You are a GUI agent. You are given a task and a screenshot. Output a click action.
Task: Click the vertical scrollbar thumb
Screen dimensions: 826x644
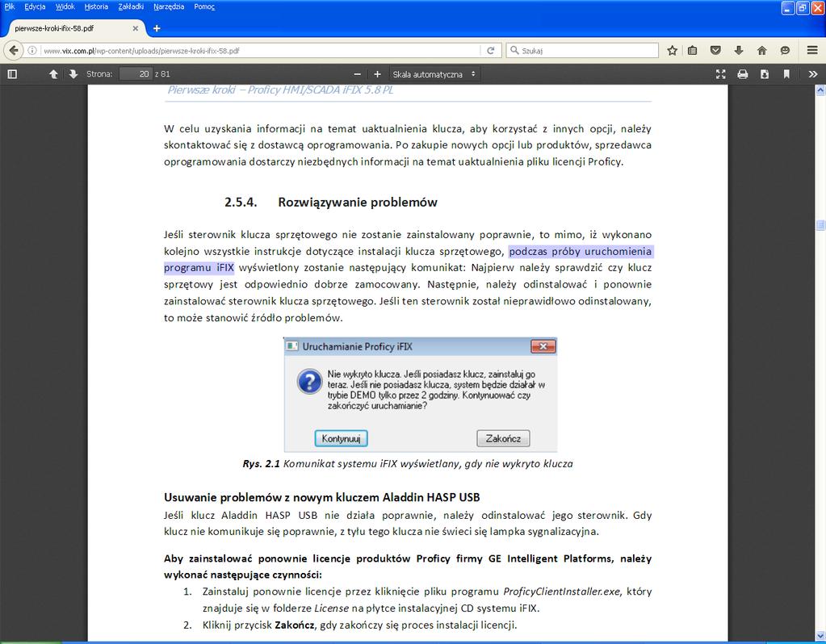(x=820, y=225)
